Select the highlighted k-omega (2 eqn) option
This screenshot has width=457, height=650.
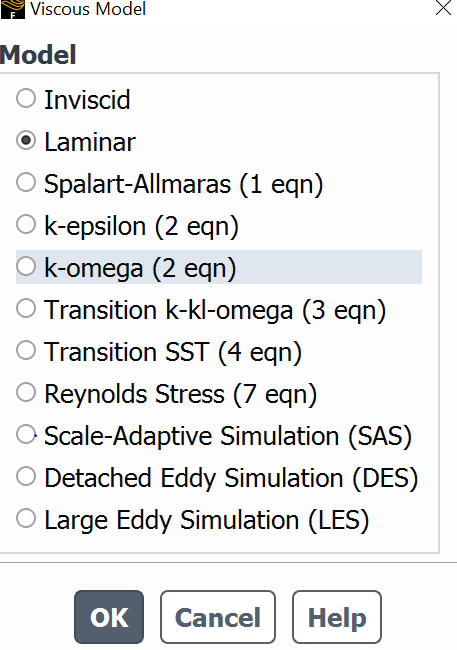click(219, 267)
